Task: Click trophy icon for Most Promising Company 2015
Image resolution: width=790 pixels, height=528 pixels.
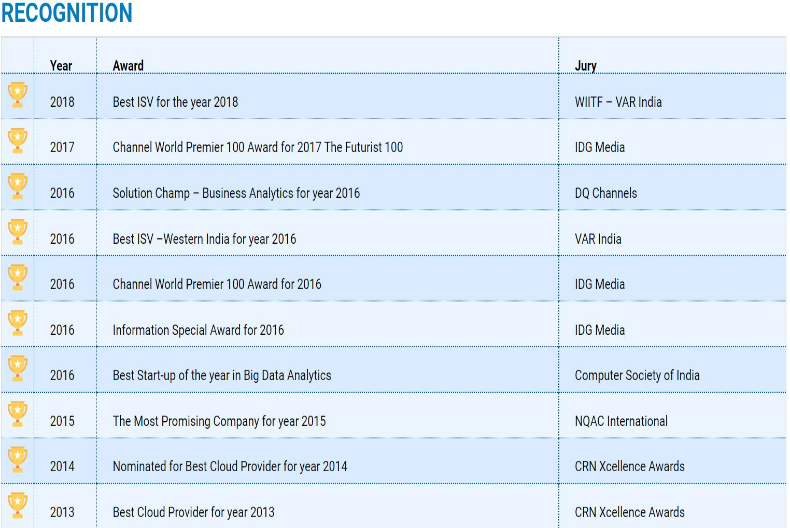Action: 18,414
